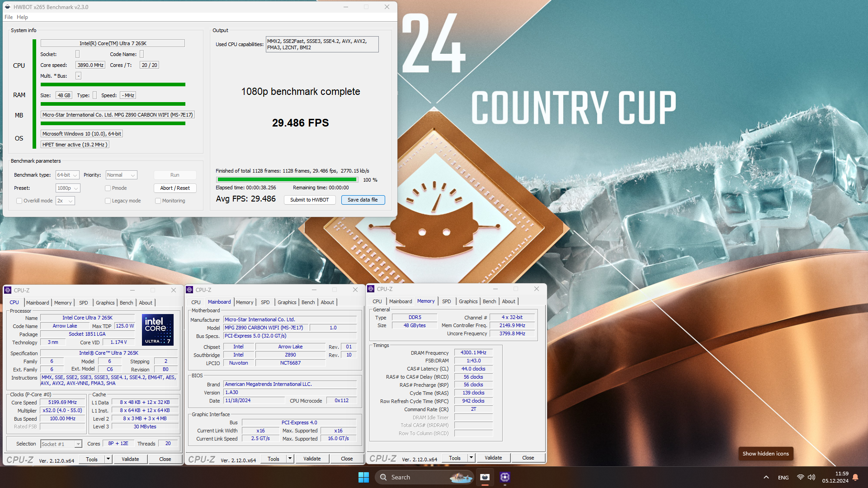This screenshot has width=868, height=488.
Task: Expand the Benchmark type 64-bit dropdown
Action: coord(67,175)
